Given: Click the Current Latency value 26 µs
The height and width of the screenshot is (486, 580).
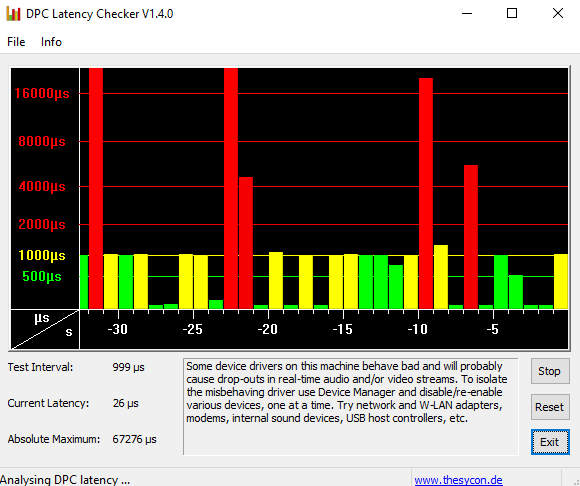Looking at the screenshot, I should click(125, 403).
